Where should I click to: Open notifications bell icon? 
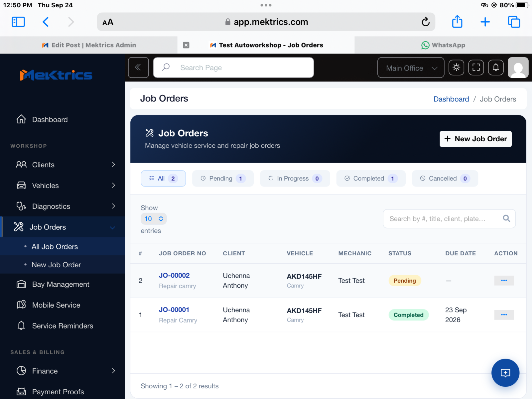pyautogui.click(x=496, y=67)
